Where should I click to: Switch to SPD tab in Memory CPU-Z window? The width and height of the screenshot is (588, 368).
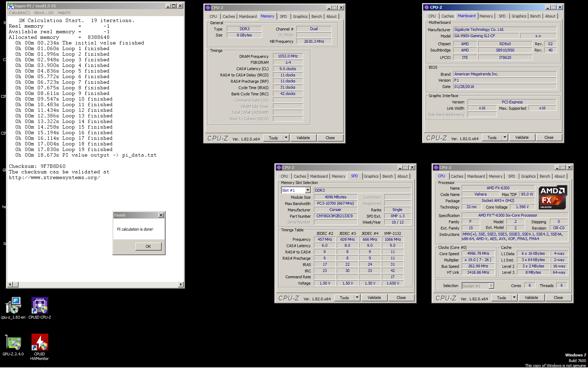point(283,16)
